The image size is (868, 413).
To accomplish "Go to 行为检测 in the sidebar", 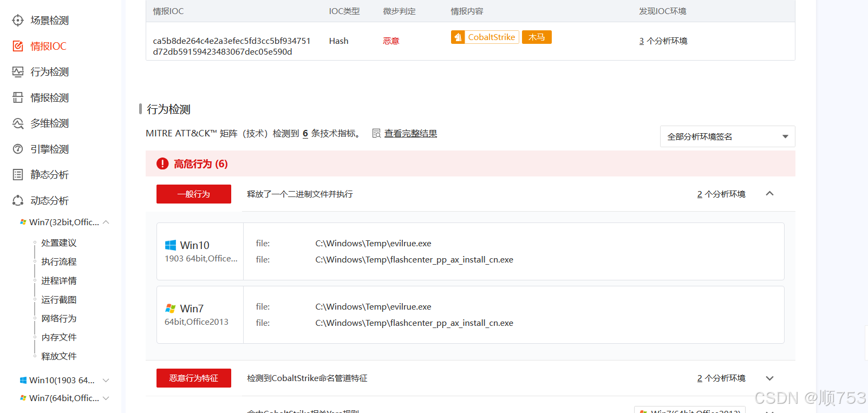I will [x=49, y=72].
